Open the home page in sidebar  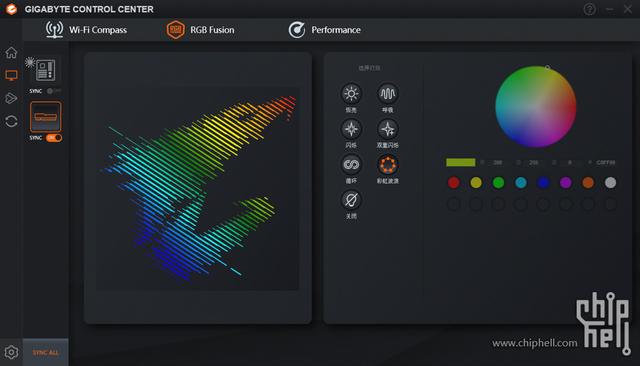tap(11, 52)
